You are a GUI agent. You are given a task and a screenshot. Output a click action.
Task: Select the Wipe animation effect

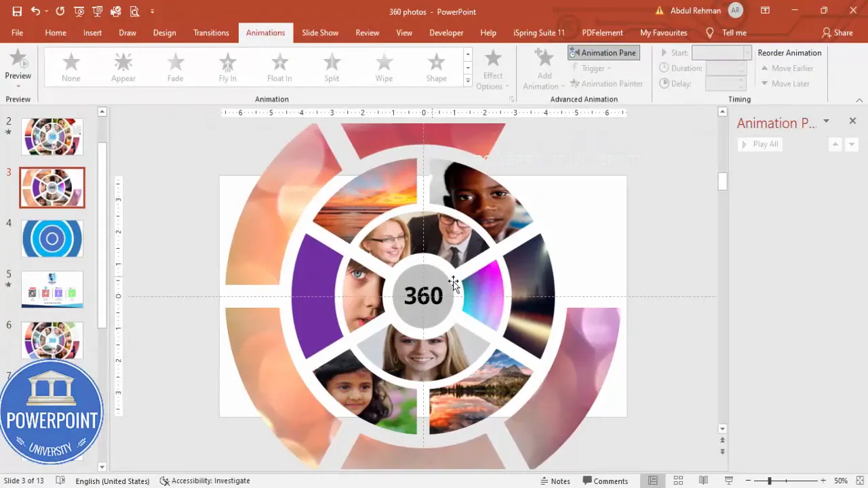point(384,68)
